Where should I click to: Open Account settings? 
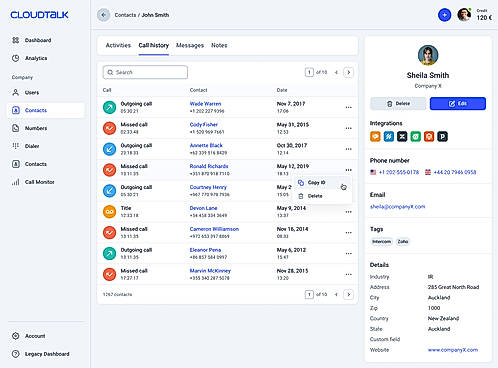point(29,336)
